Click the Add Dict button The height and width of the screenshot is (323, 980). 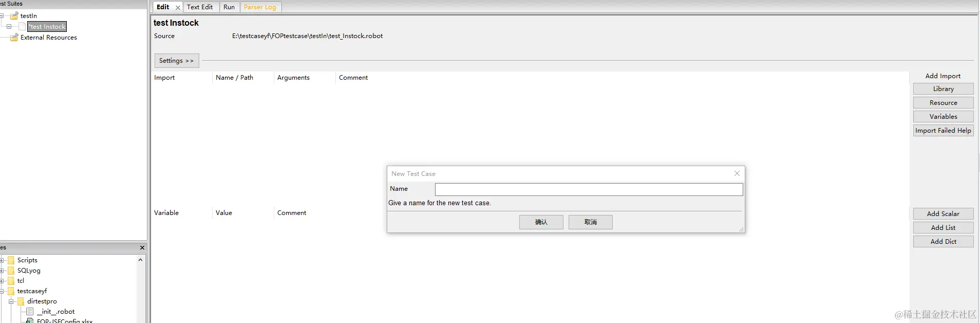943,242
